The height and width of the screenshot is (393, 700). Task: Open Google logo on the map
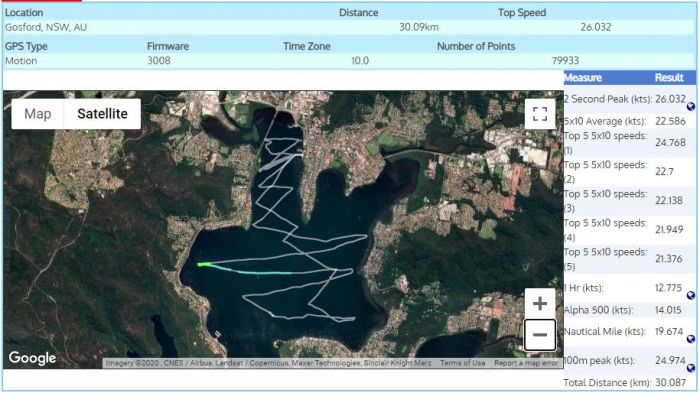click(32, 358)
